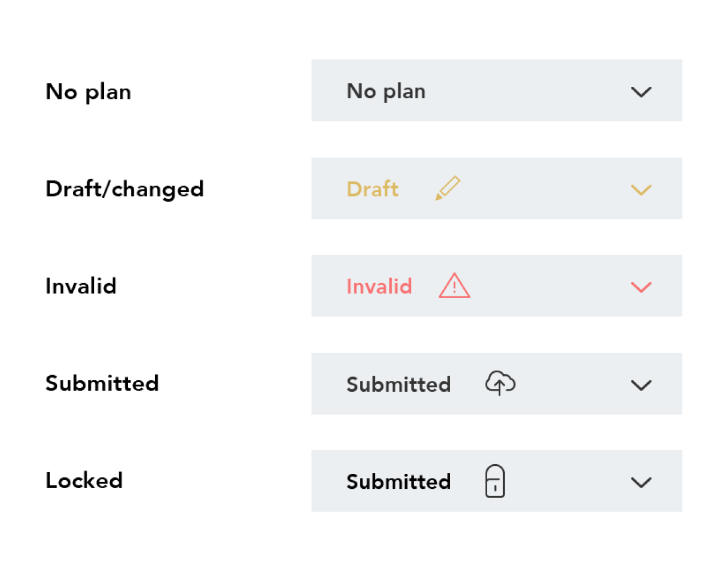This screenshot has width=728, height=571.
Task: Click the red 'Invalid' status text
Action: coord(379,286)
